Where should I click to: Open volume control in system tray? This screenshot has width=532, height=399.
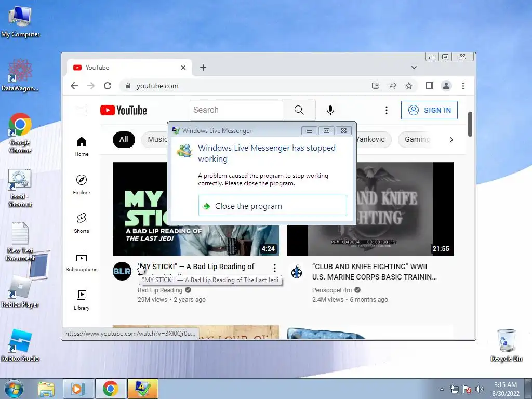480,389
